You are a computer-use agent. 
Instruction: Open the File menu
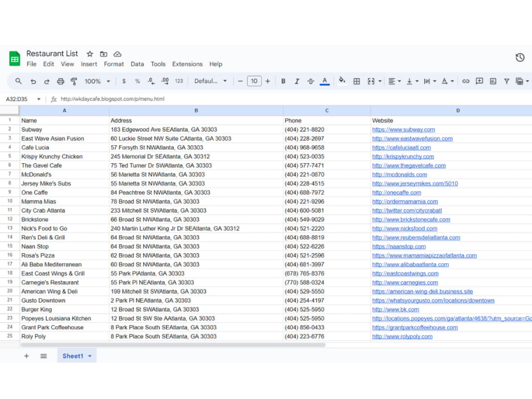click(x=31, y=64)
